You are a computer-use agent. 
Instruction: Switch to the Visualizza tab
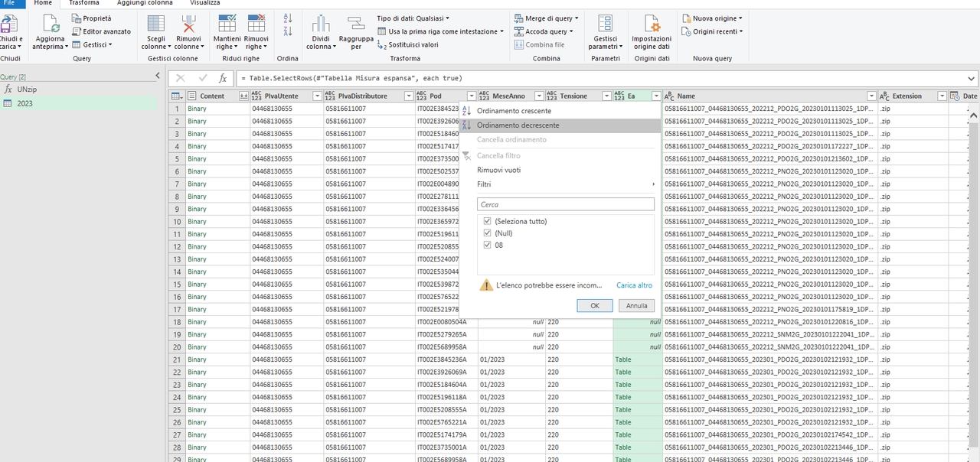(205, 4)
